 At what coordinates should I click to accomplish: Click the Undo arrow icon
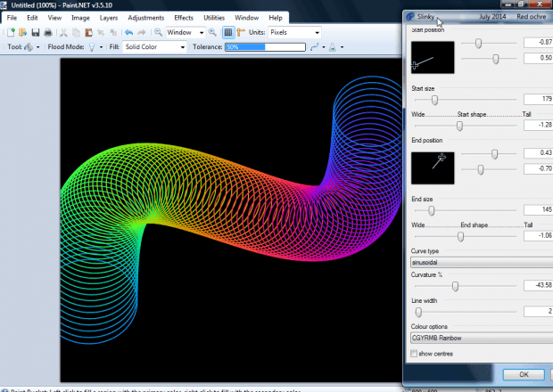[128, 32]
